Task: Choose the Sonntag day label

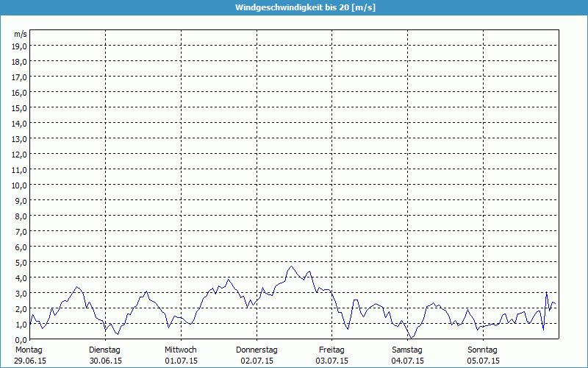Action: click(483, 350)
